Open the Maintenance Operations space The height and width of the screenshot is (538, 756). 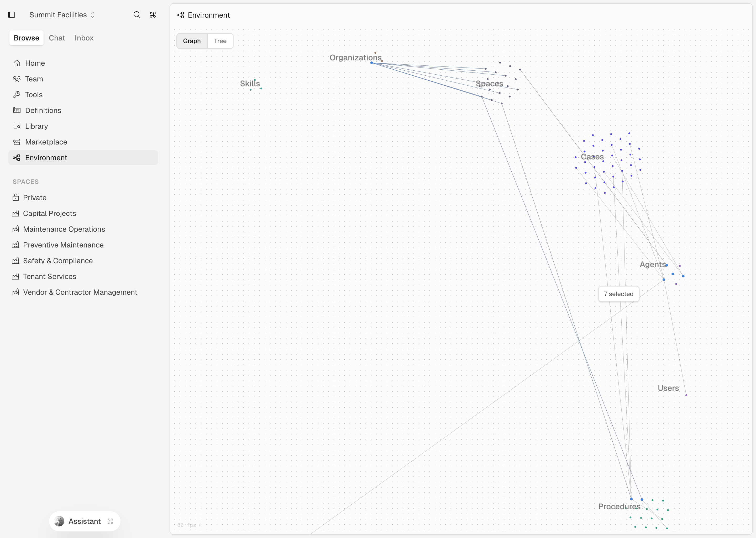point(64,229)
